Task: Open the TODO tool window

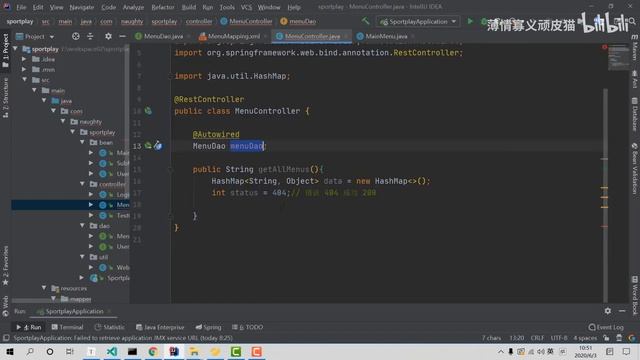Action: (x=248, y=327)
